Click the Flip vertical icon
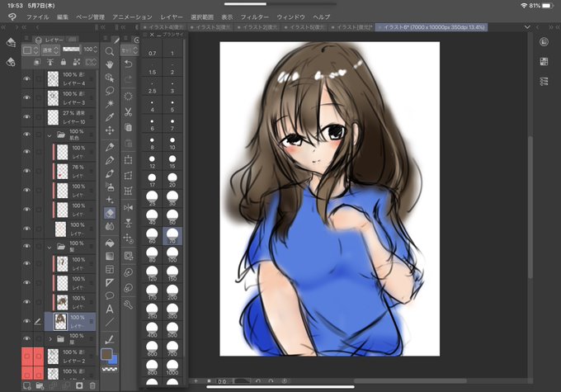Viewport: 561px width, 392px height. point(128,223)
